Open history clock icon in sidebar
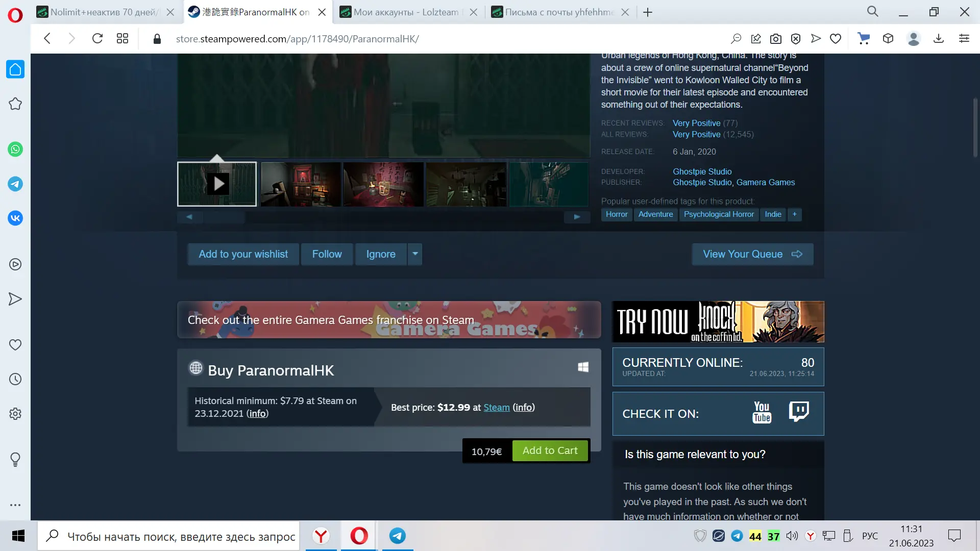980x551 pixels. [x=15, y=379]
